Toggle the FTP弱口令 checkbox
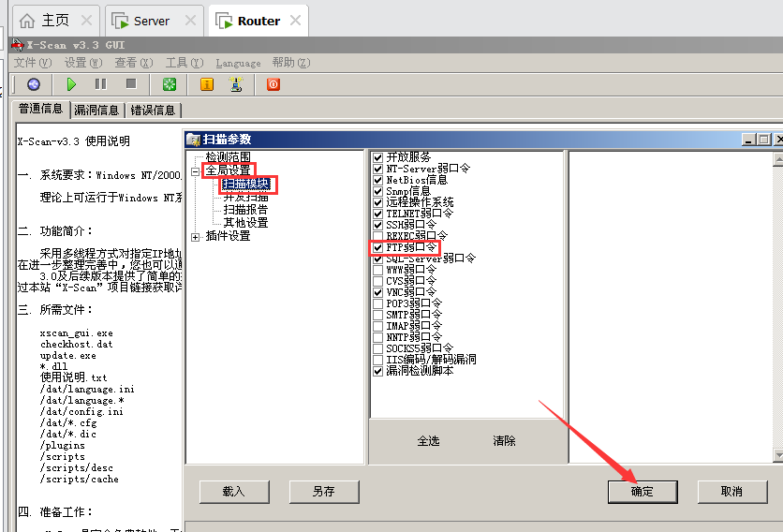Viewport: 783px width, 532px height. (378, 247)
